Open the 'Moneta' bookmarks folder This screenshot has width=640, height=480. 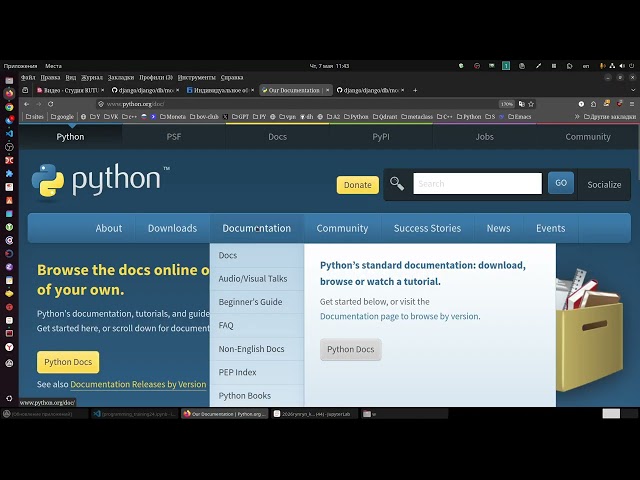tap(173, 117)
